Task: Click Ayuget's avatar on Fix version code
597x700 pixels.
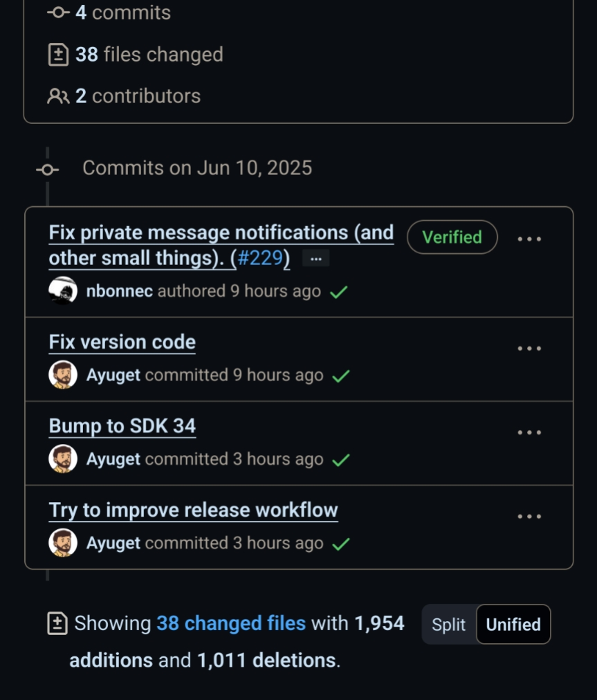Action: (63, 375)
